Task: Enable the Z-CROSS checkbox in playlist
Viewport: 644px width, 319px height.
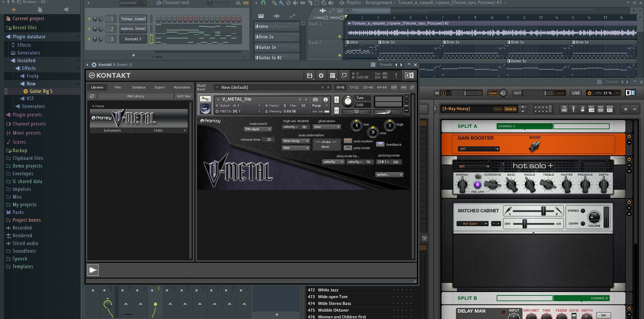Action: 326,17
